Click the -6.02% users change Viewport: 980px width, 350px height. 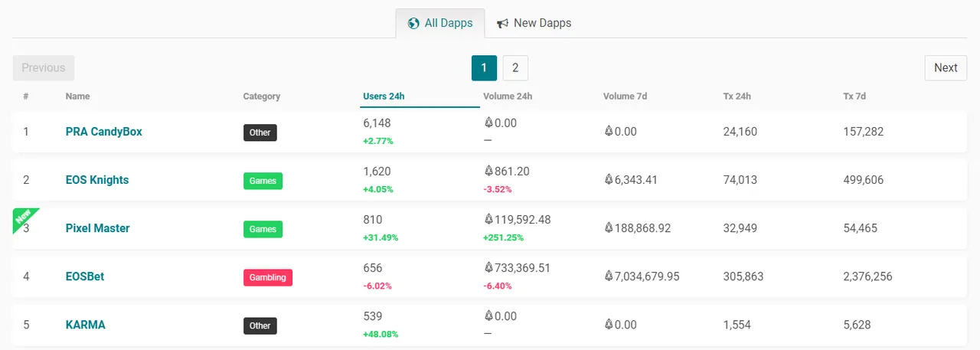[x=377, y=286]
